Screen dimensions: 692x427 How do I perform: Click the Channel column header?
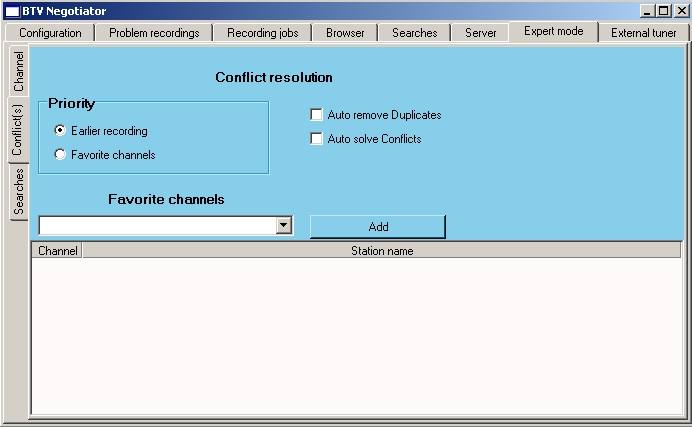pyautogui.click(x=57, y=251)
